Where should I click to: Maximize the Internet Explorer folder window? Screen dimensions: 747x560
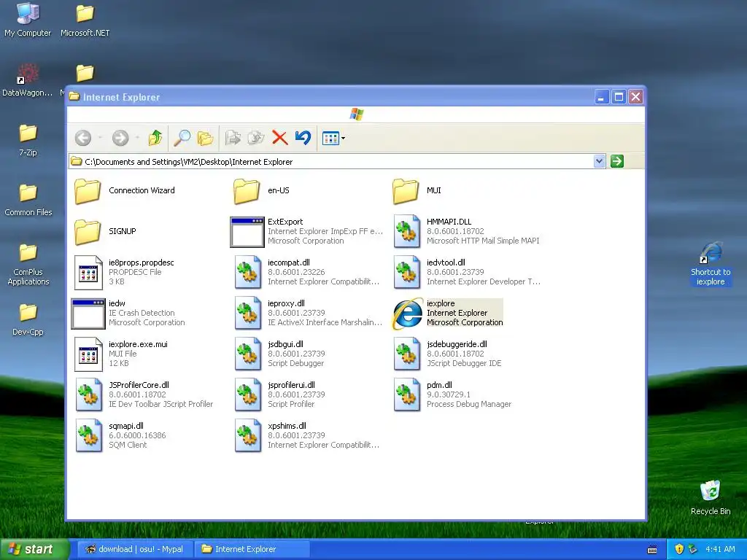click(619, 97)
